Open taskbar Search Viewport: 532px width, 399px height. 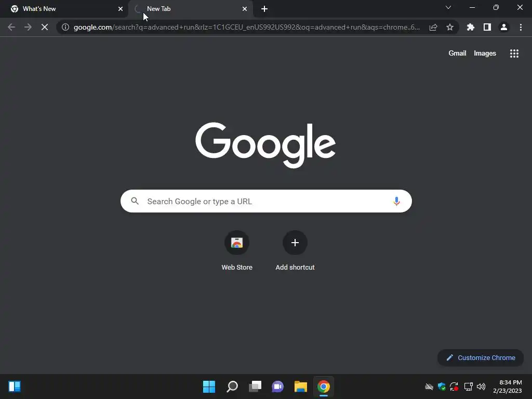tap(232, 387)
